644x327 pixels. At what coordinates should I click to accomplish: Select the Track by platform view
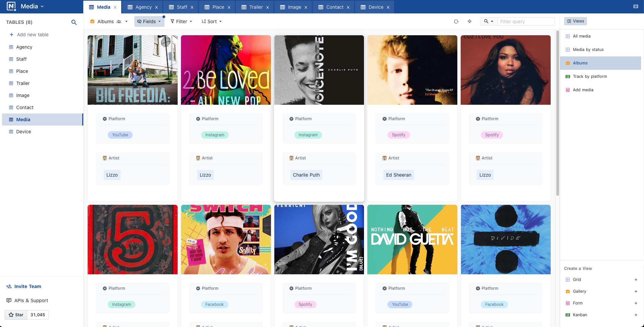600,77
